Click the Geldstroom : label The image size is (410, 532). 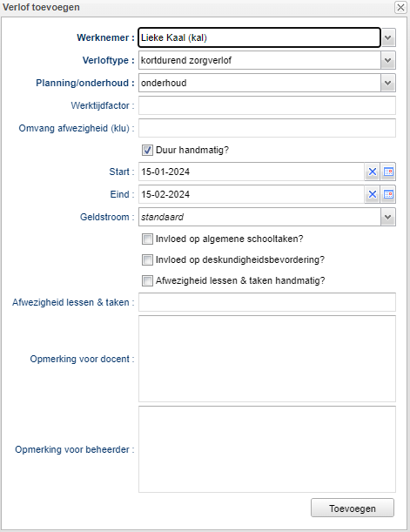pyautogui.click(x=107, y=217)
